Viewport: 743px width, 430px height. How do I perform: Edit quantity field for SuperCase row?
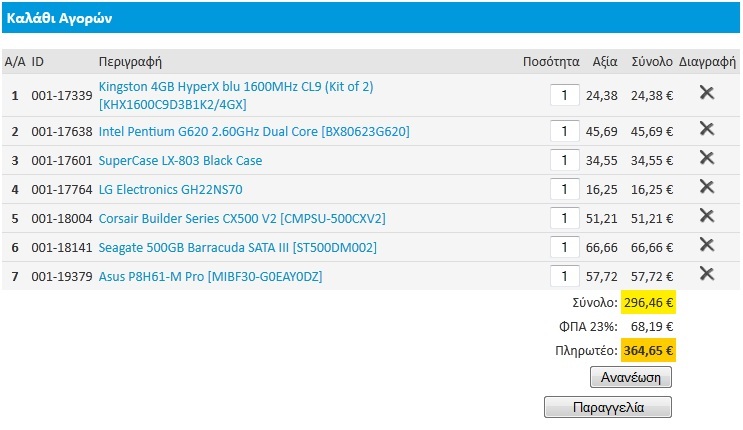pos(564,160)
